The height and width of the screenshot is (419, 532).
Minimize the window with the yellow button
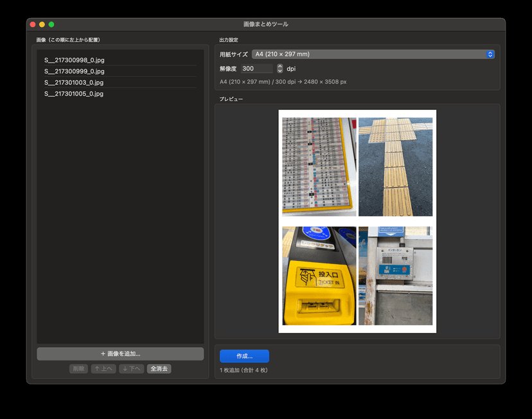pos(42,24)
